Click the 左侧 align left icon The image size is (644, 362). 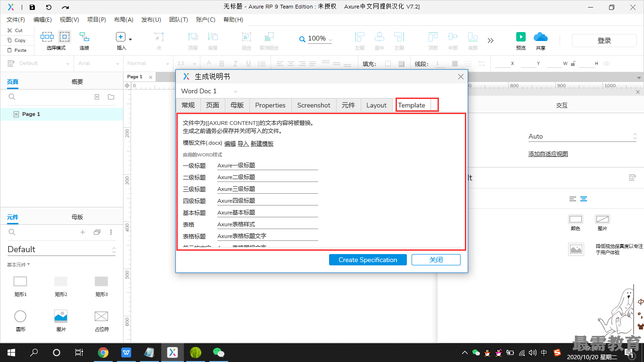360,37
